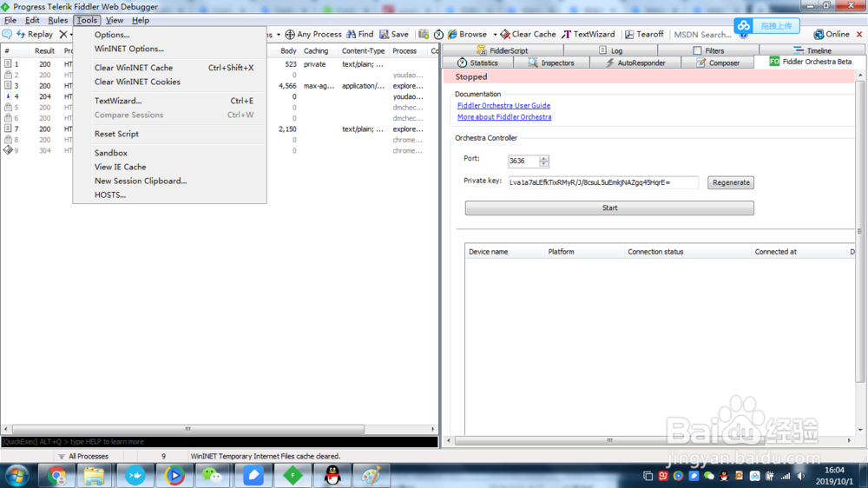Click the All Processes filter in status bar
The image size is (868, 488).
pos(83,457)
